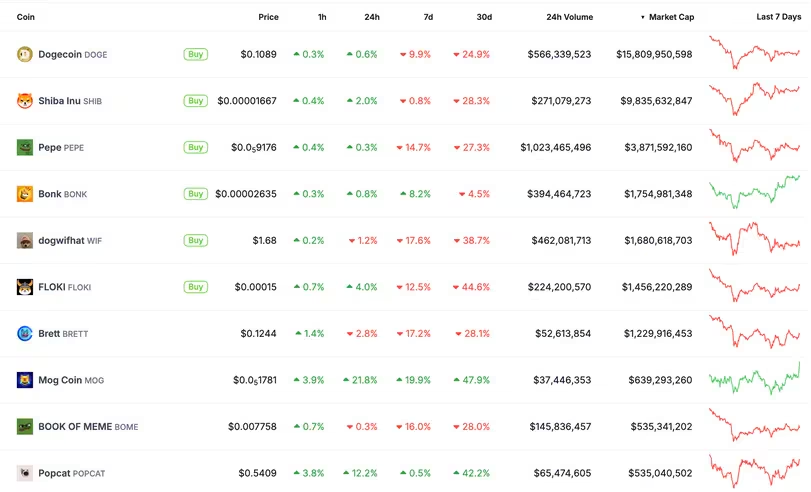Sort the table by Market Cap
Image resolution: width=811 pixels, height=492 pixels.
click(x=667, y=17)
